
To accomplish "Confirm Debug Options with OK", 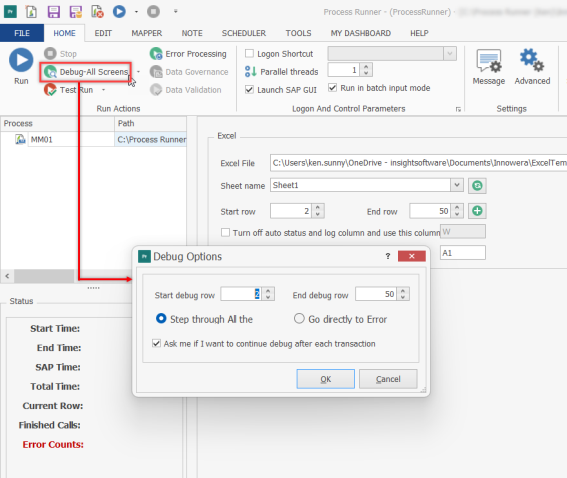I will pyautogui.click(x=325, y=379).
